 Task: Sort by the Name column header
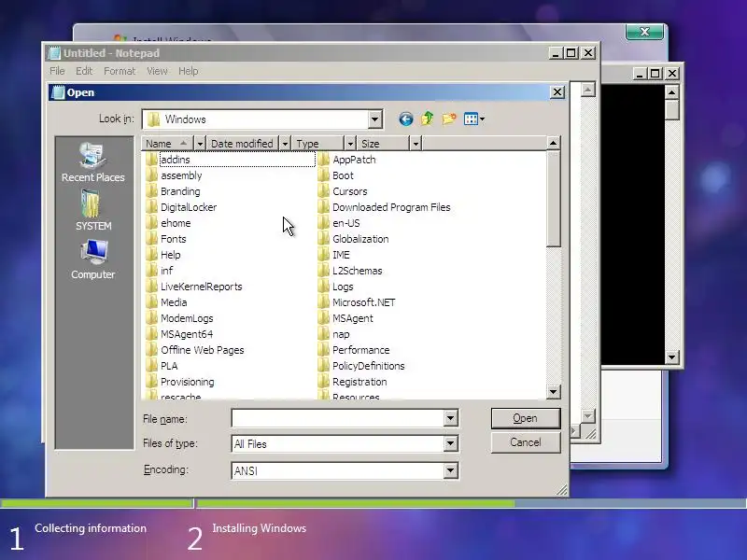point(168,144)
